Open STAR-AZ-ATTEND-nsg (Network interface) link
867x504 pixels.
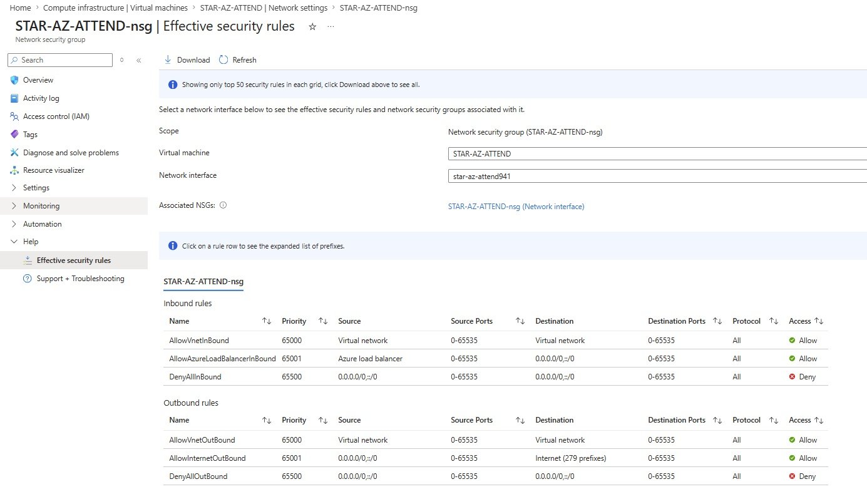pyautogui.click(x=516, y=207)
